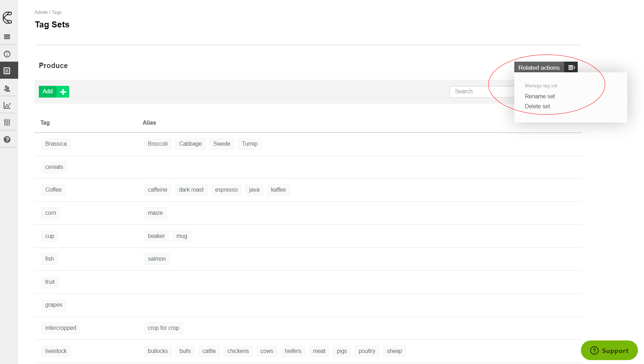The height and width of the screenshot is (364, 644).
Task: Select the Coffee tag
Action: click(x=53, y=190)
